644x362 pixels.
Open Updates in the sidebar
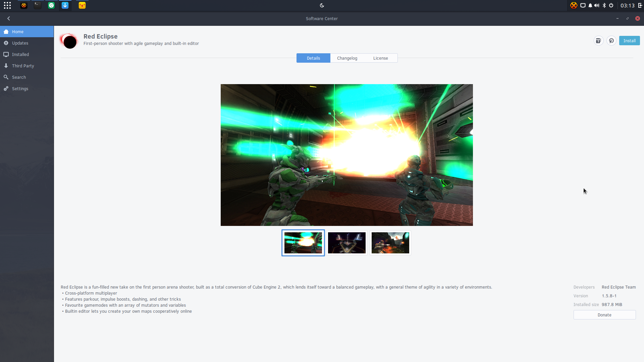[x=27, y=43]
